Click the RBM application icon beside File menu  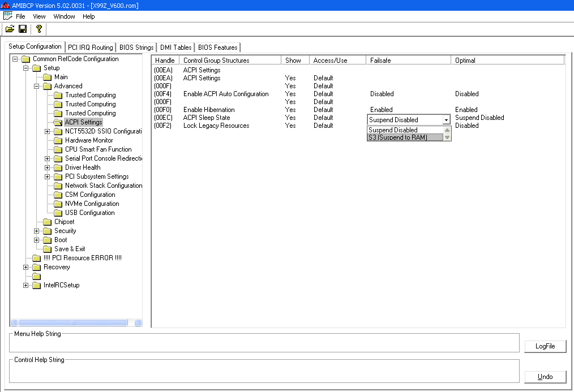(x=8, y=16)
